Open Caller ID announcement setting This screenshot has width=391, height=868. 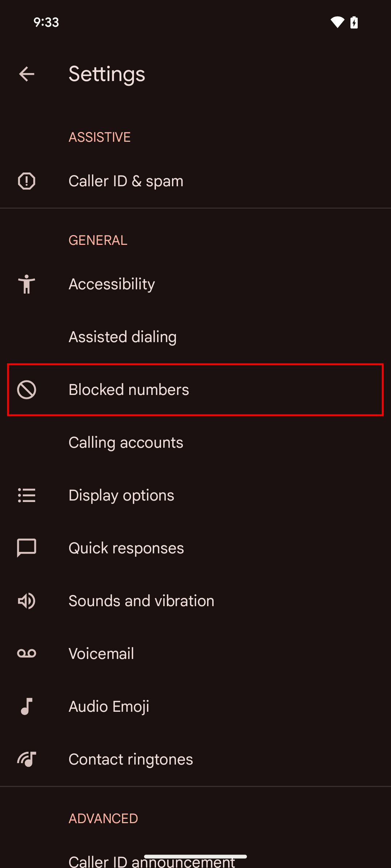click(152, 860)
